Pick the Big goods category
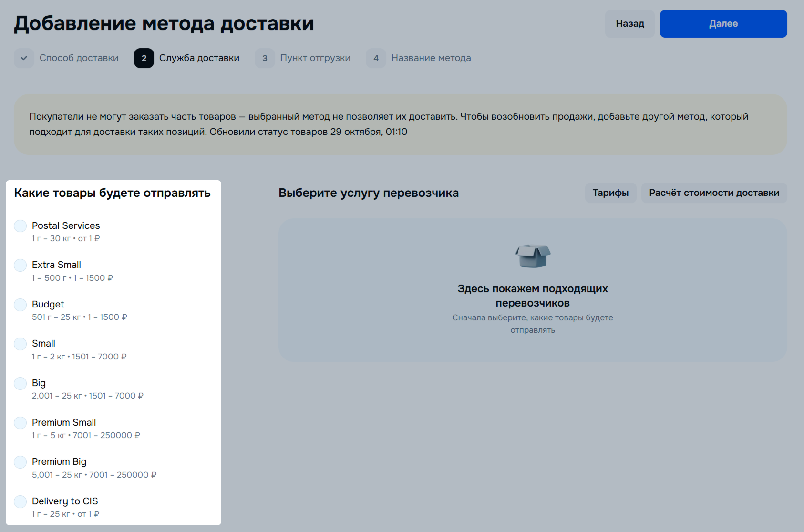Image resolution: width=804 pixels, height=532 pixels. pos(21,383)
